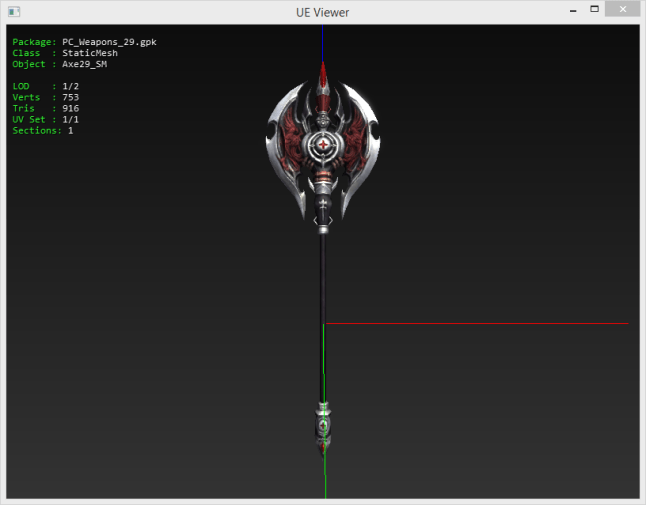Click the circular emblem at axe head center

pyautogui.click(x=324, y=147)
